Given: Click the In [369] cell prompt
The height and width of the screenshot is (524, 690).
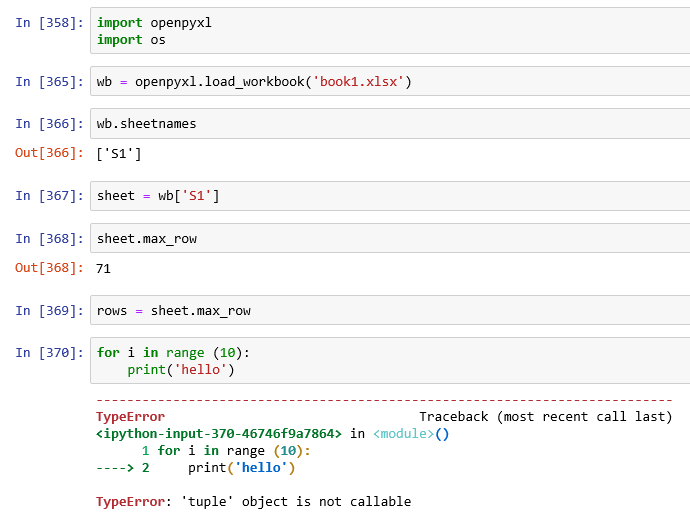Looking at the screenshot, I should coord(50,311).
